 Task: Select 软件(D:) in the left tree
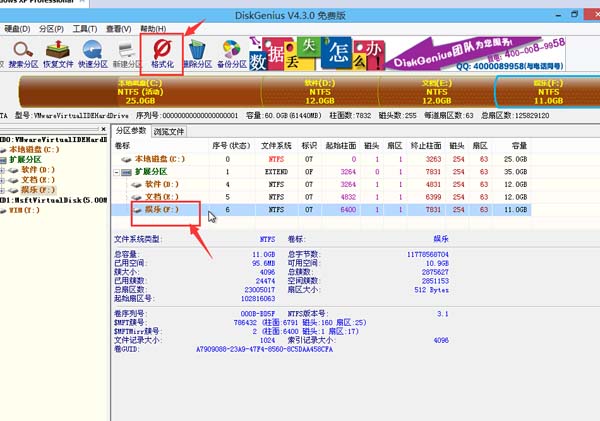click(38, 170)
